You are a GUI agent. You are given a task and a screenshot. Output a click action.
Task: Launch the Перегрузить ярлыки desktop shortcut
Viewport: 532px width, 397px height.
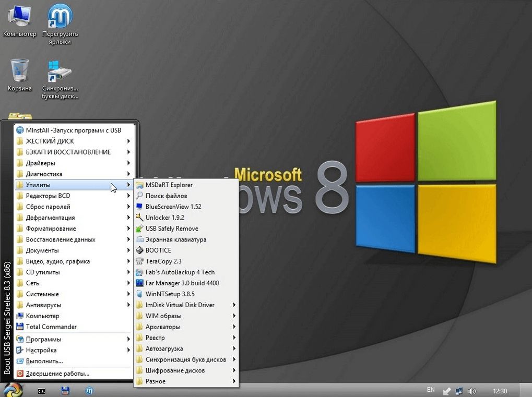click(x=60, y=21)
